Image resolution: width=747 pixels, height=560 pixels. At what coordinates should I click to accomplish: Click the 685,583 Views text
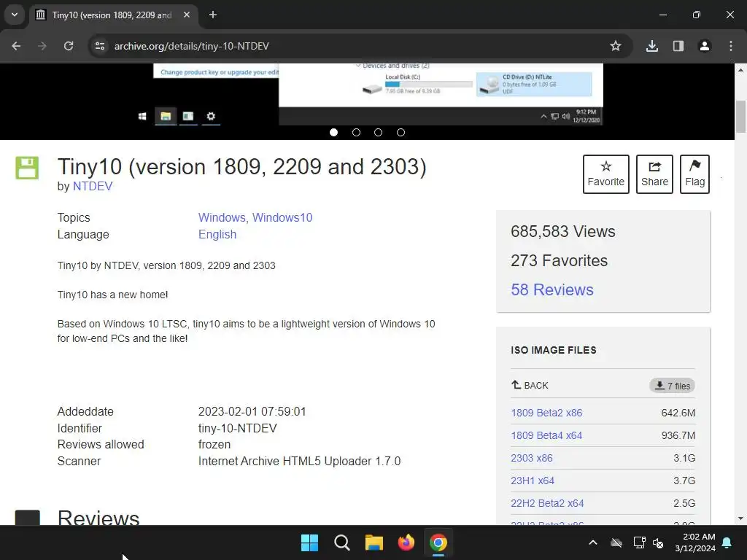point(563,231)
